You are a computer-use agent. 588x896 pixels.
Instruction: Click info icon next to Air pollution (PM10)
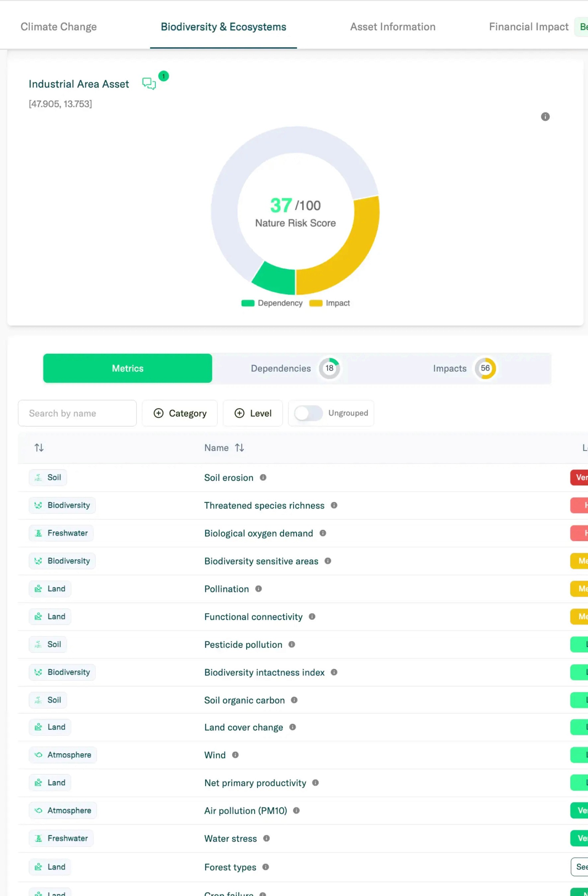[x=296, y=810]
